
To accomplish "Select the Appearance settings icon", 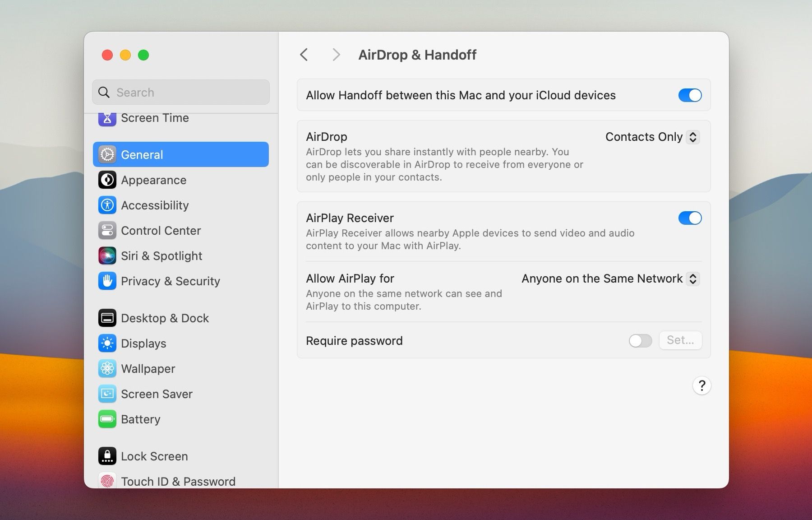I will point(153,180).
